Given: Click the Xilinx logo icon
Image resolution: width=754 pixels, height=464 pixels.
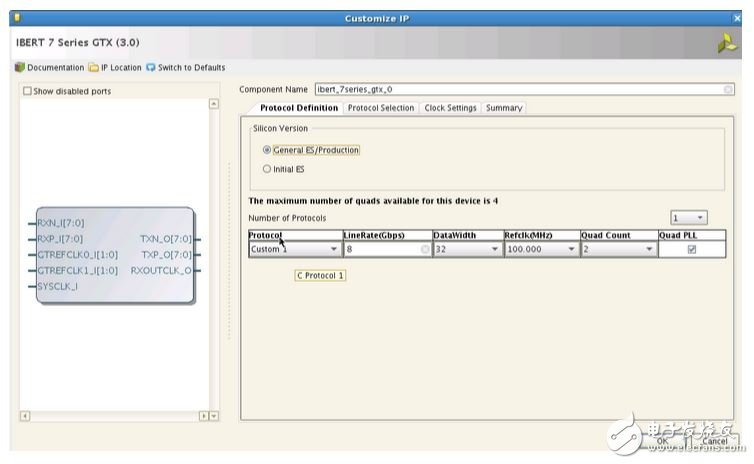Looking at the screenshot, I should click(727, 43).
